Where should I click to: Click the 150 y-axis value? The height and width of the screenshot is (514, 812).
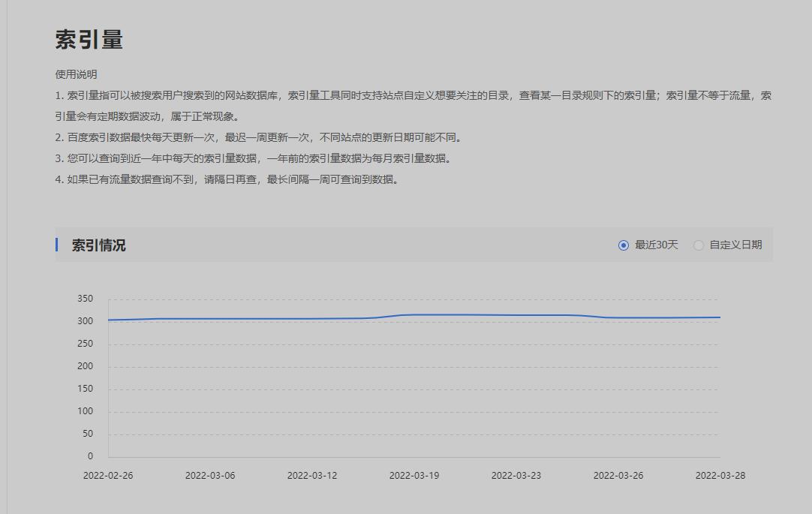86,389
